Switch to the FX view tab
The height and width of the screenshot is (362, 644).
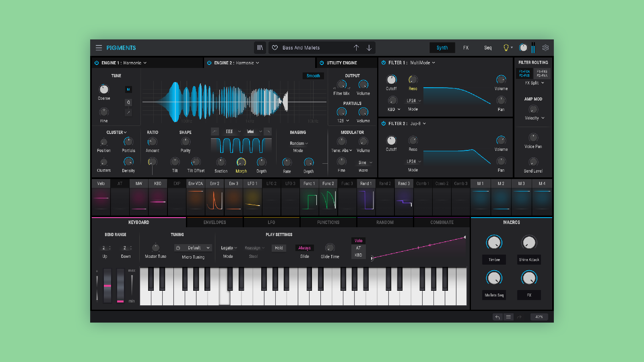[x=466, y=47]
